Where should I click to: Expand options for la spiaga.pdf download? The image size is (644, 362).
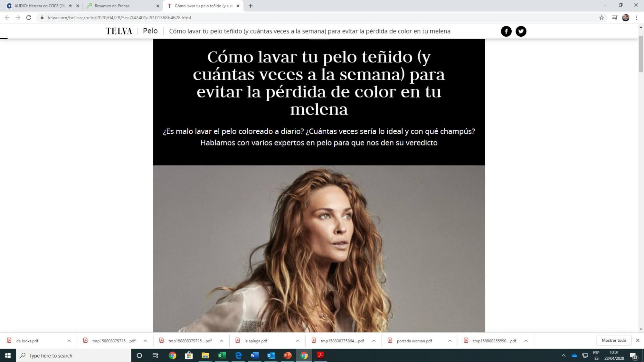click(x=298, y=341)
